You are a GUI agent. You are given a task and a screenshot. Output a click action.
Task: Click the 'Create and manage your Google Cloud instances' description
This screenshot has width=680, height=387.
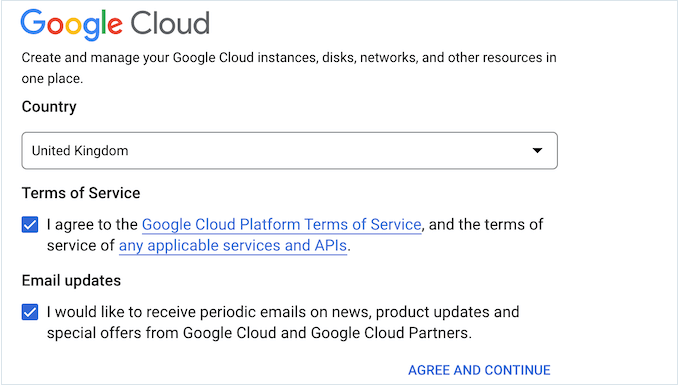pos(289,68)
